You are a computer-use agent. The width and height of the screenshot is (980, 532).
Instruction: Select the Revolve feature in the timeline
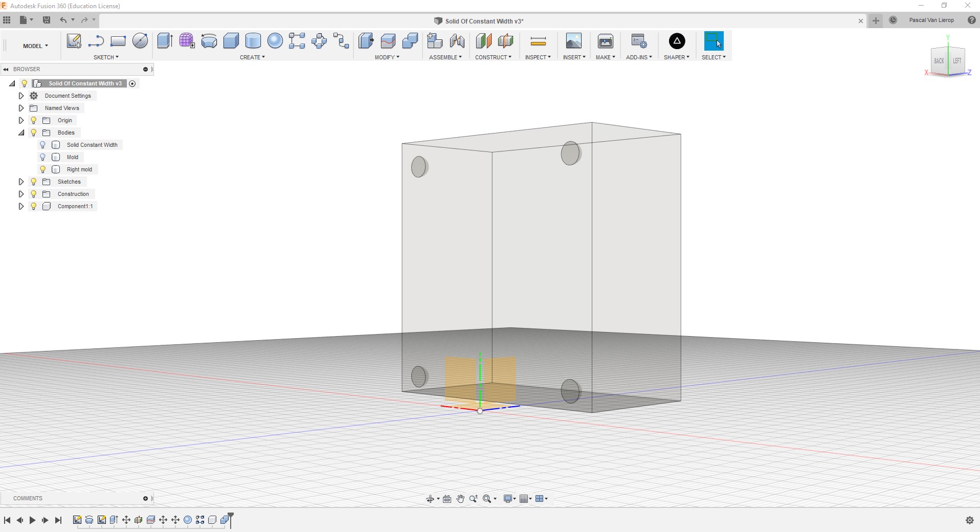point(89,520)
